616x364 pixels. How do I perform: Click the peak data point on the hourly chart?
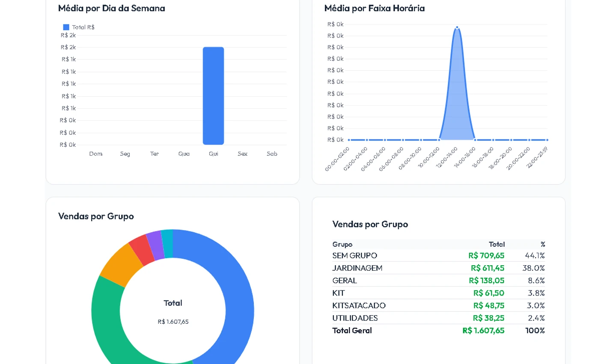457,27
